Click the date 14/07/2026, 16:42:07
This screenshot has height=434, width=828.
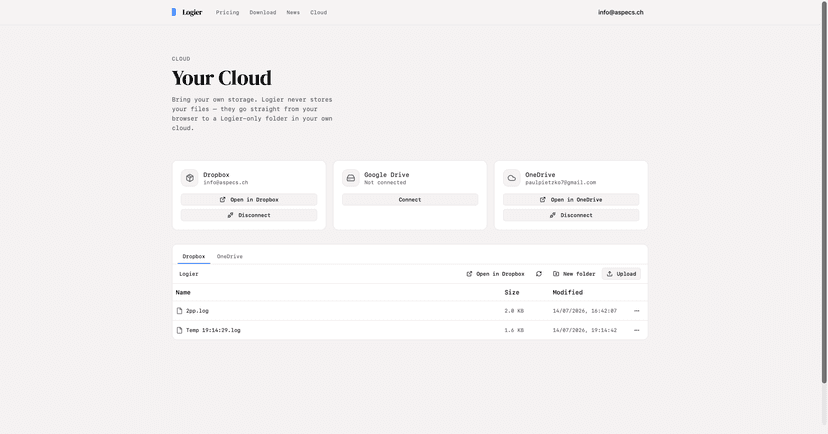pyautogui.click(x=585, y=311)
